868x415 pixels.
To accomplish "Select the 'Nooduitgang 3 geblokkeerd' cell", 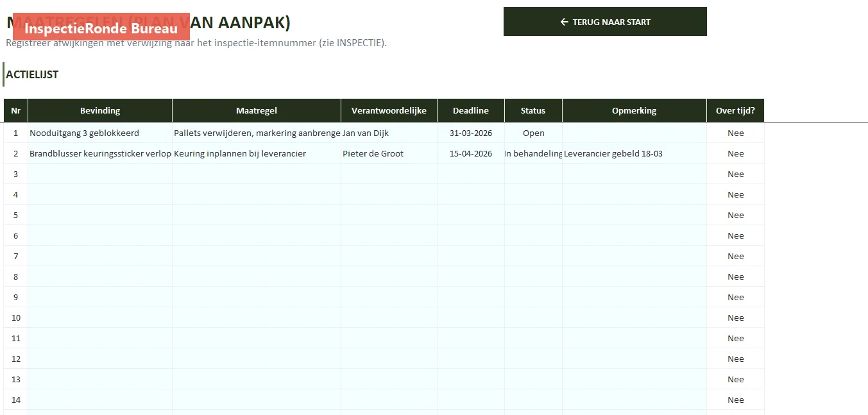I will tap(100, 133).
